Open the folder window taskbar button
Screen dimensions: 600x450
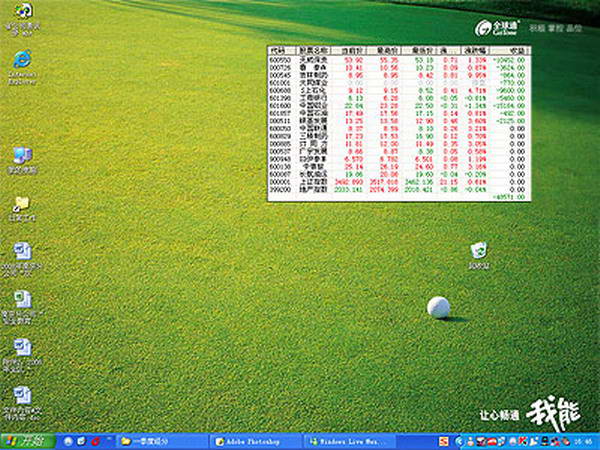[x=161, y=442]
